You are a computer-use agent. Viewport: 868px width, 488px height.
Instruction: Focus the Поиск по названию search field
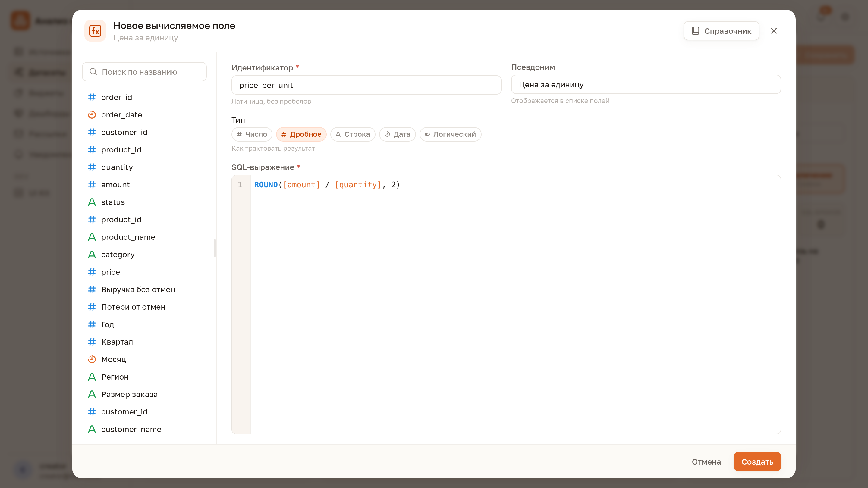point(144,72)
